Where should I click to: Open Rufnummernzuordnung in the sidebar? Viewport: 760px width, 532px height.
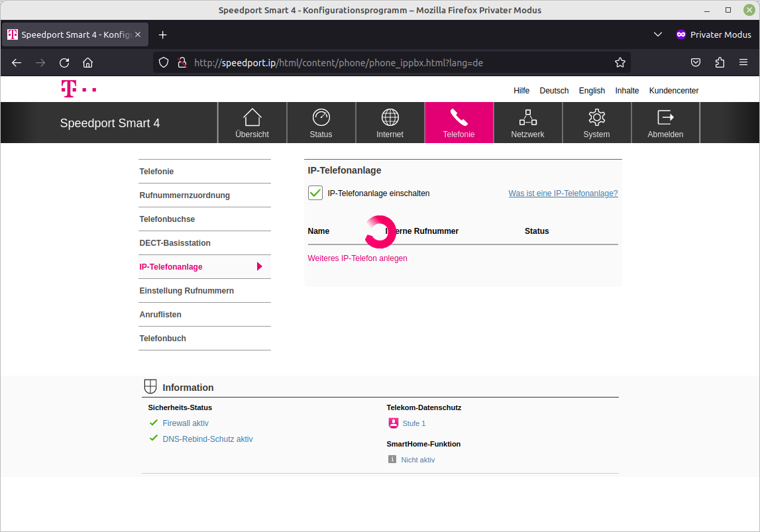pyautogui.click(x=205, y=195)
